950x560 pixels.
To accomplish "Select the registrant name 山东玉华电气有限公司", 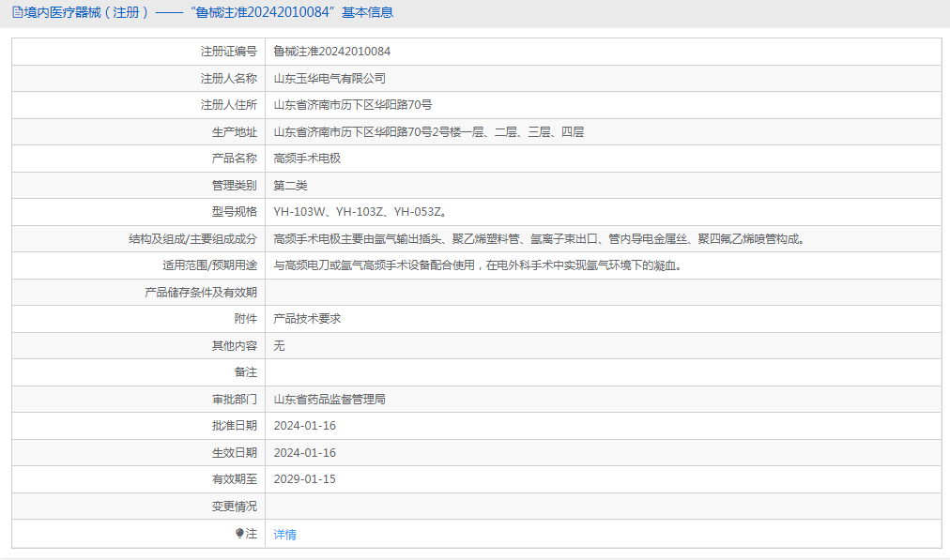I will [x=329, y=78].
